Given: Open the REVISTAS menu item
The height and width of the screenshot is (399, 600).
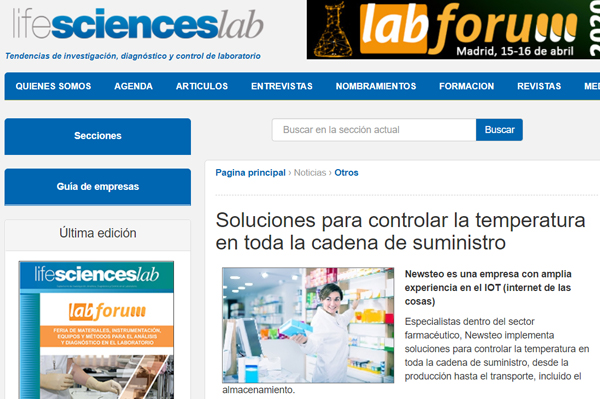Looking at the screenshot, I should (539, 86).
